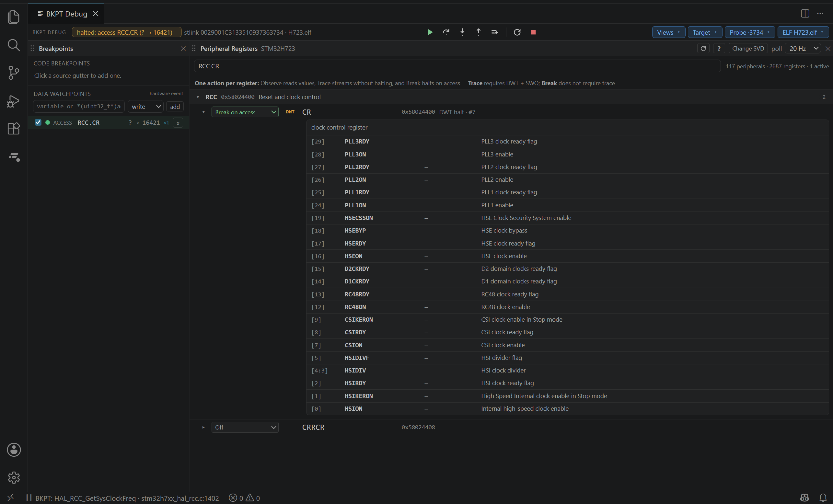Close the Breakpoints panel
Image resolution: width=833 pixels, height=504 pixels.
(183, 48)
